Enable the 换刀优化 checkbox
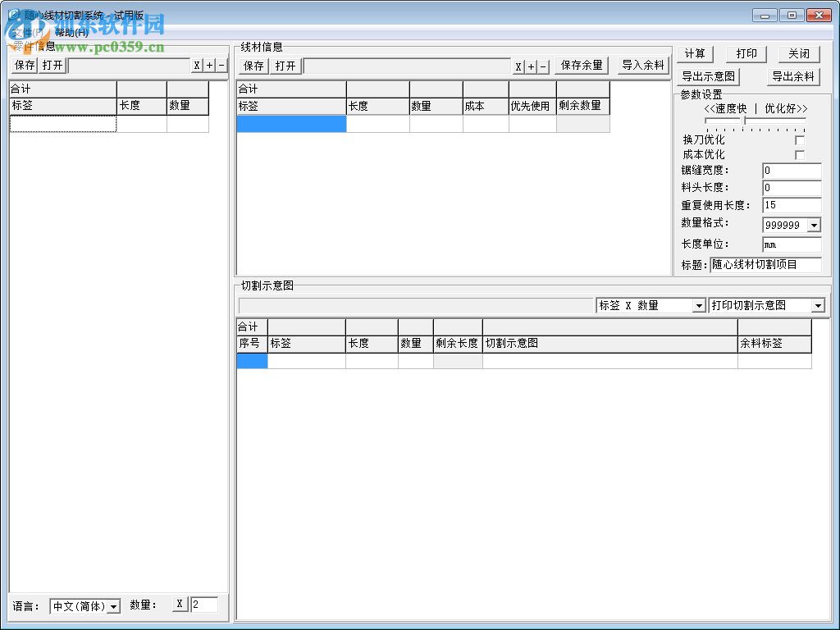This screenshot has width=840, height=630. 800,140
